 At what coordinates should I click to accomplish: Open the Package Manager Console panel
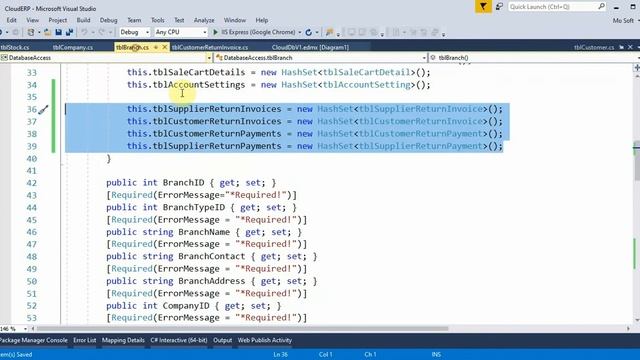(33, 340)
